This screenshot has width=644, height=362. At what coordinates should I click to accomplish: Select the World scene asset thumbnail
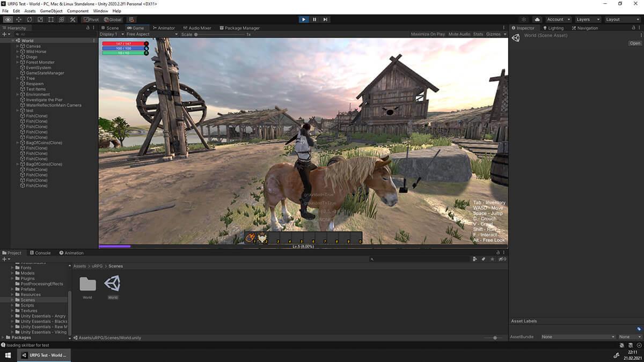(113, 284)
